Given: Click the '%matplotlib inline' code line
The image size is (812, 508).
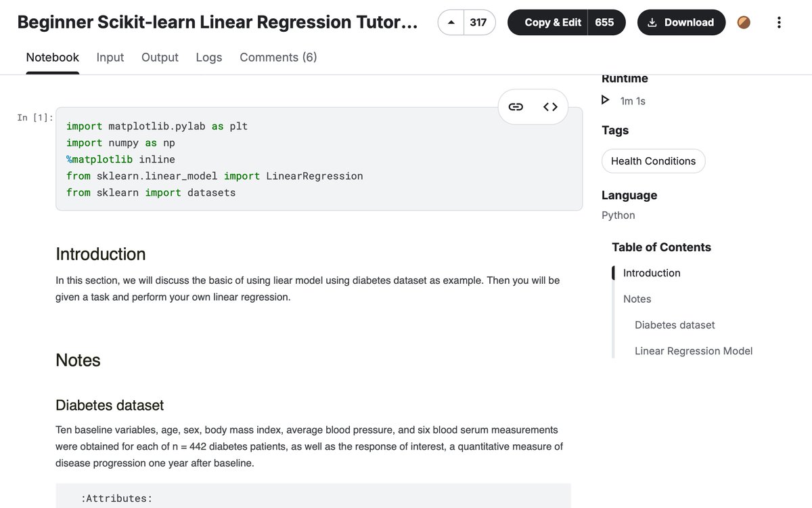Looking at the screenshot, I should pos(120,159).
